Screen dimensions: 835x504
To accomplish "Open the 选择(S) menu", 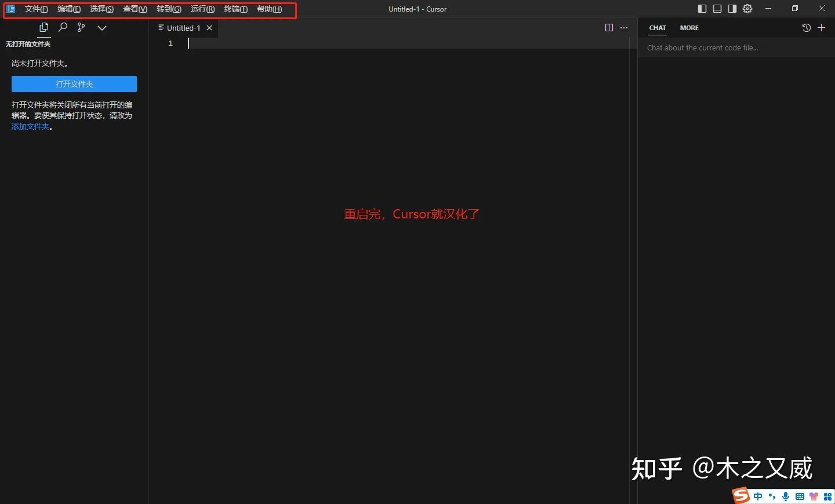I will (x=101, y=9).
